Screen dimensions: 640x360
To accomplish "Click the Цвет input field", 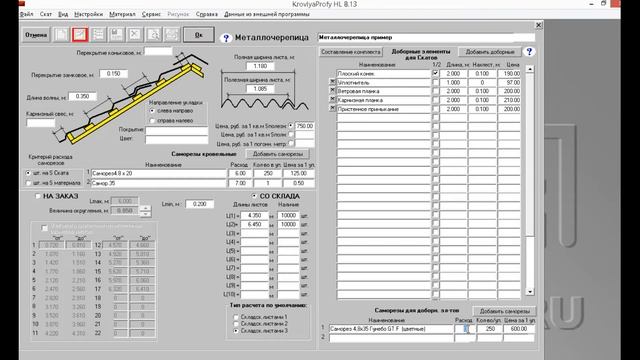I will tap(176, 140).
